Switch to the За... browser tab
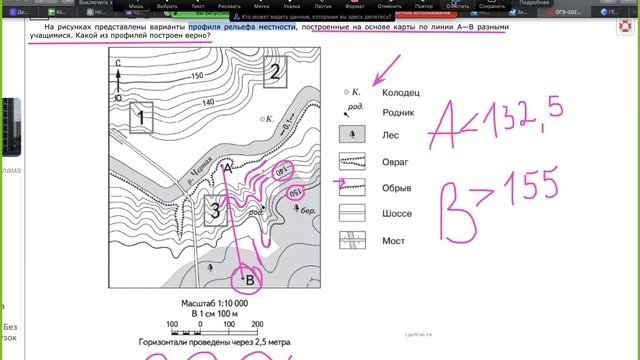This screenshot has width=640, height=360. coord(518,12)
